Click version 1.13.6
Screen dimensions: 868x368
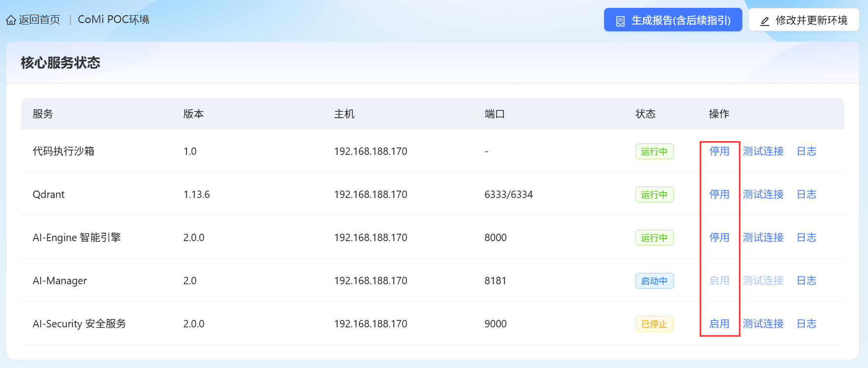(196, 195)
